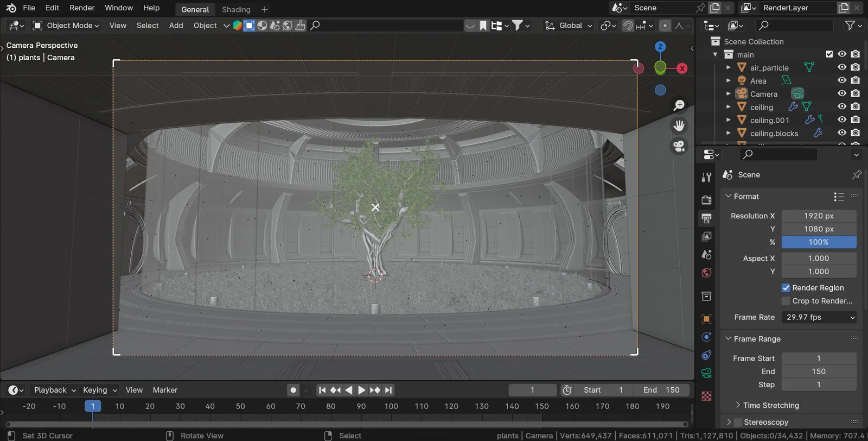Open the Camera data properties tab
This screenshot has width=868, height=441.
click(x=706, y=373)
